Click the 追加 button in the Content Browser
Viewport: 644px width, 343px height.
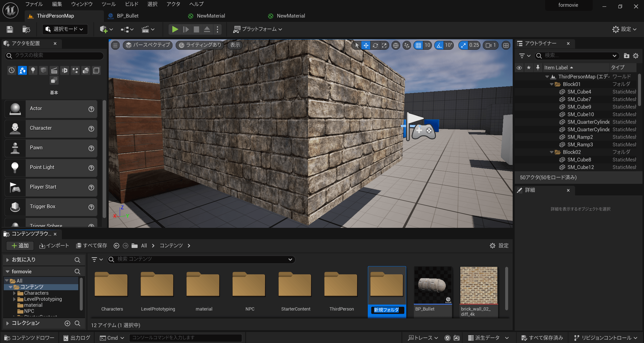pos(20,245)
